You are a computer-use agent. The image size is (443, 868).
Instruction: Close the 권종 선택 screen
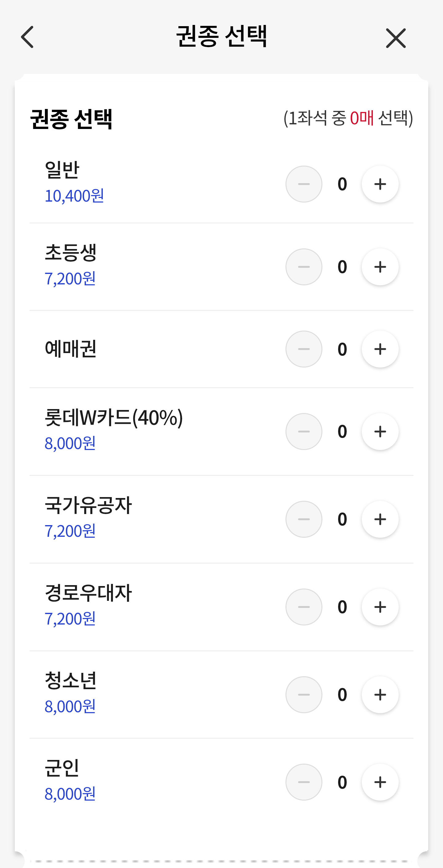(x=396, y=38)
